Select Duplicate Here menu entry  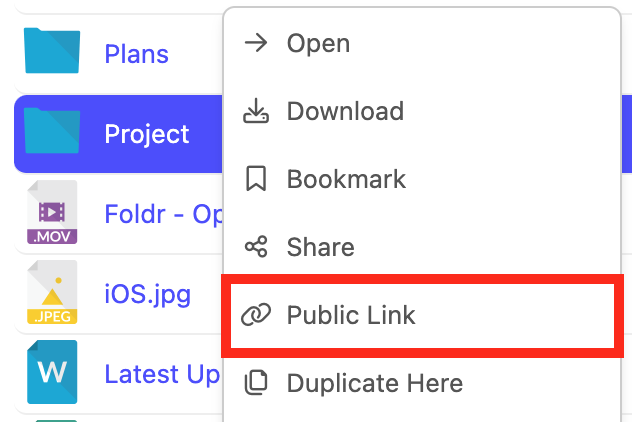click(x=374, y=383)
